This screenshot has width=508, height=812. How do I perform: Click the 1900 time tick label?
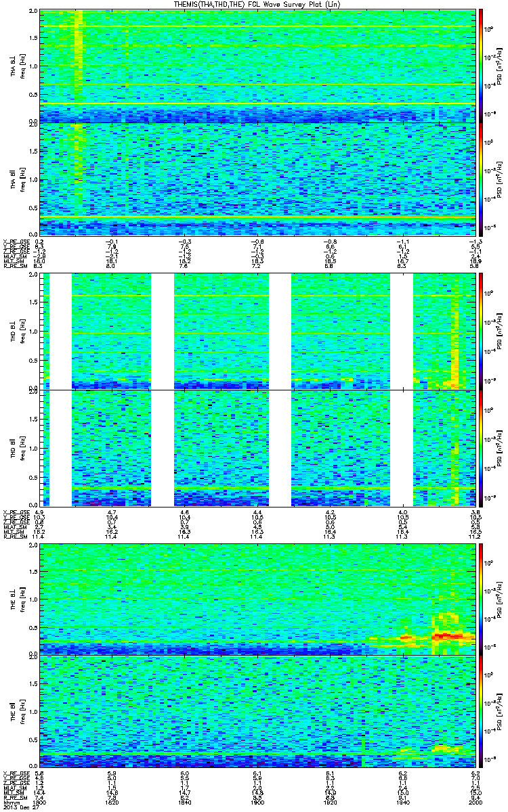coord(257,803)
